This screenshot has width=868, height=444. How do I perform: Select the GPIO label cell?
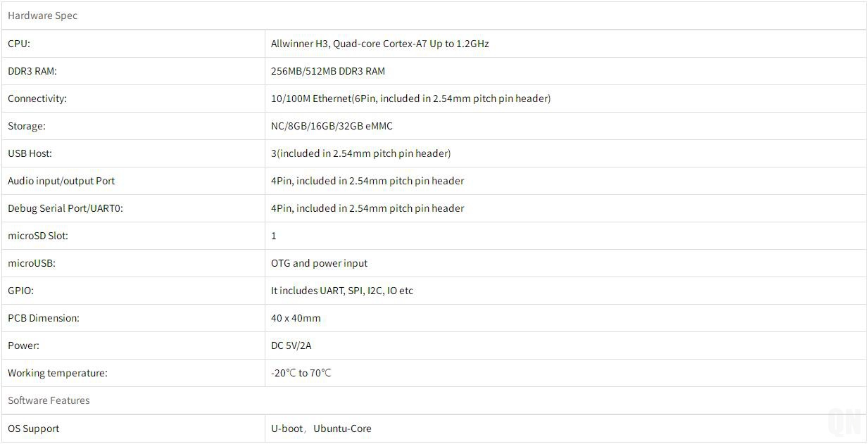click(x=20, y=291)
